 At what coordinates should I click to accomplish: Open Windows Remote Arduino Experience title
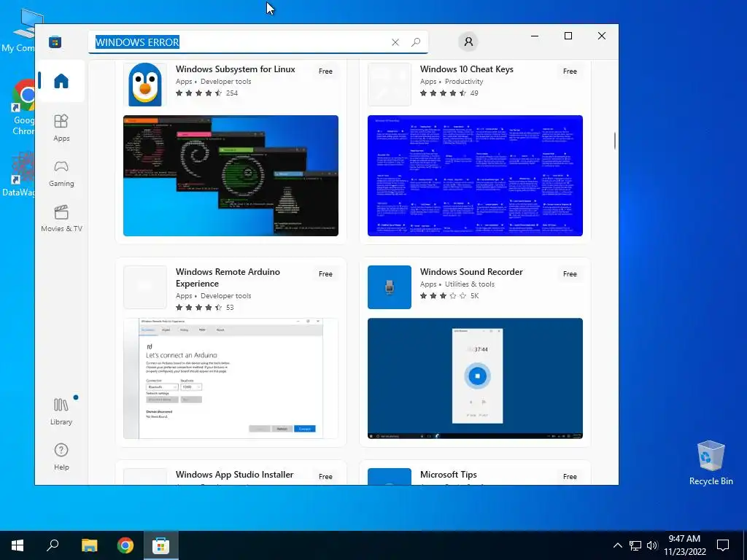click(228, 278)
